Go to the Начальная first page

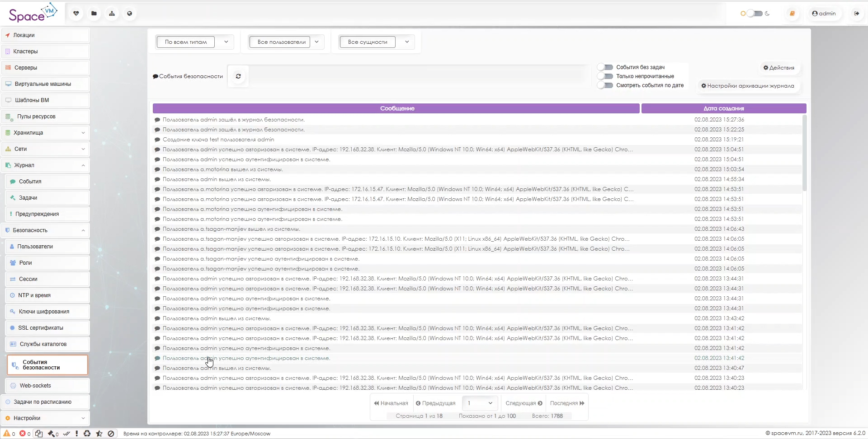391,403
